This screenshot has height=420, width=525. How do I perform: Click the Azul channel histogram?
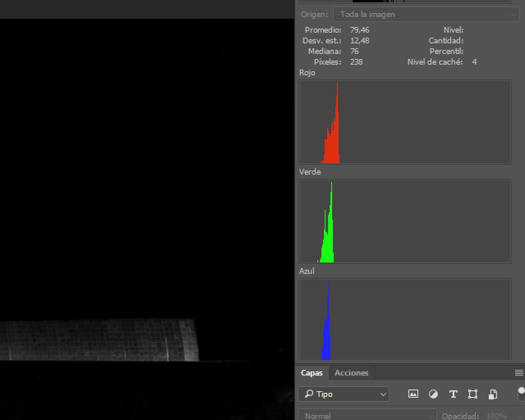coord(405,319)
